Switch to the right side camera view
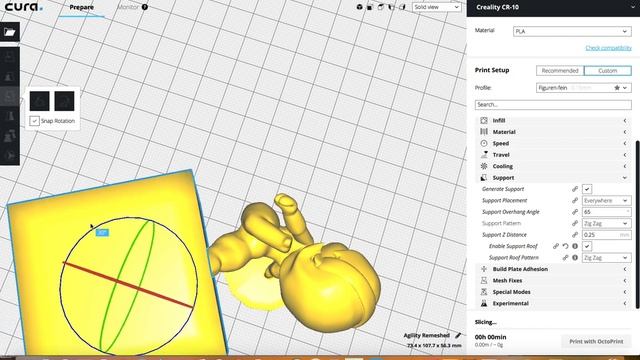Screen dimensions: 640x360 click(402, 7)
